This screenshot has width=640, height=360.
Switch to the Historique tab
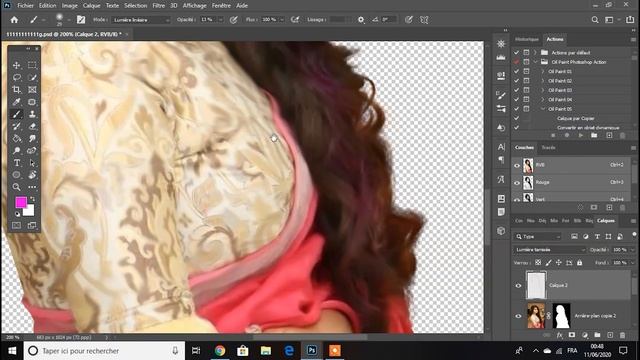pyautogui.click(x=527, y=39)
